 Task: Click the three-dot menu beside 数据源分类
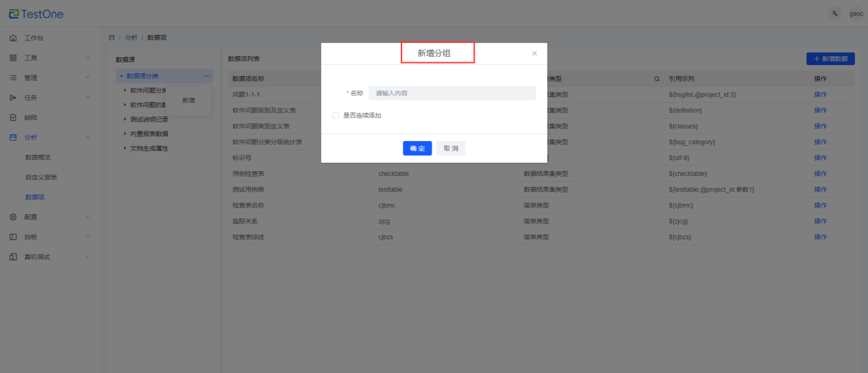coord(207,76)
